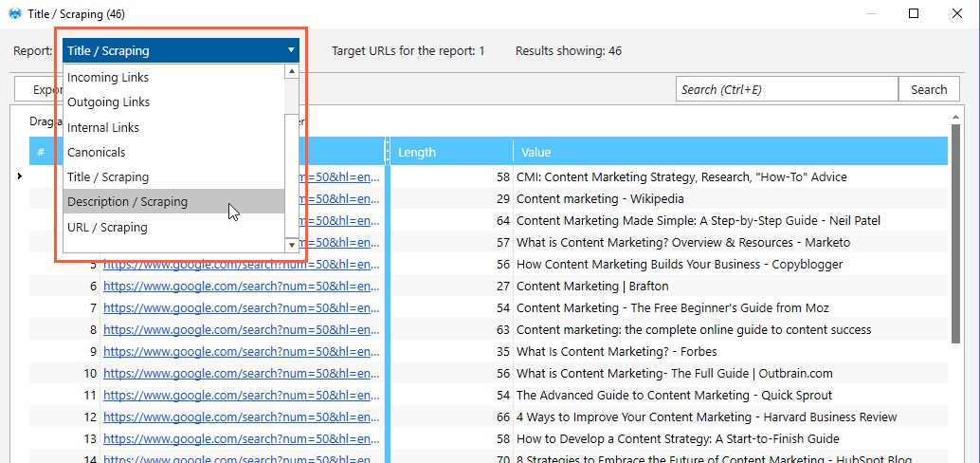This screenshot has height=463, width=980.
Task: Click the app logo icon in title bar
Action: point(15,14)
